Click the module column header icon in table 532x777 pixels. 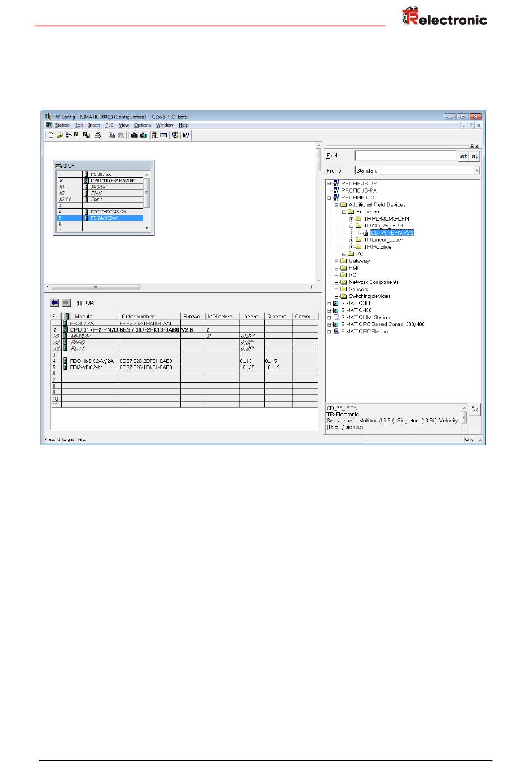point(67,316)
